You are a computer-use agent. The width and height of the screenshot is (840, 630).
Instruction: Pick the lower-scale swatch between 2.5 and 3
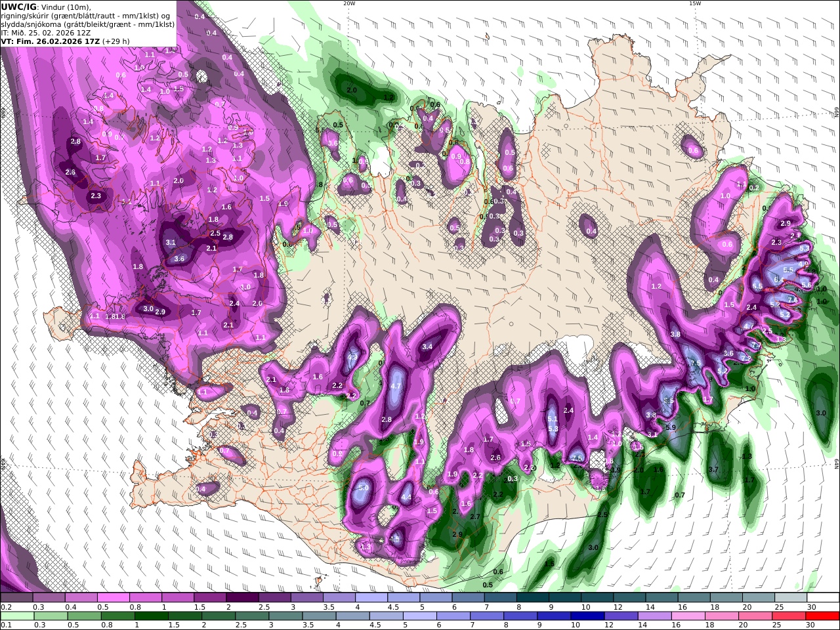[x=252, y=616]
